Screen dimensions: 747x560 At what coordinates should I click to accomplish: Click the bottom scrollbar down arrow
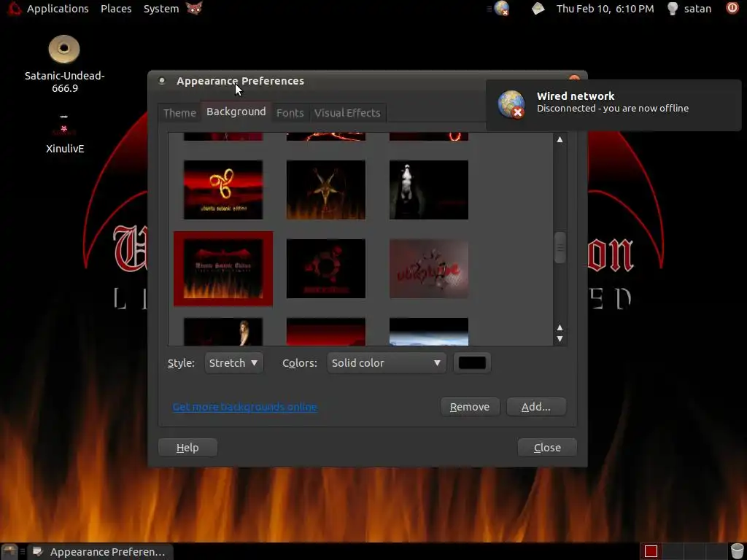[x=560, y=339]
